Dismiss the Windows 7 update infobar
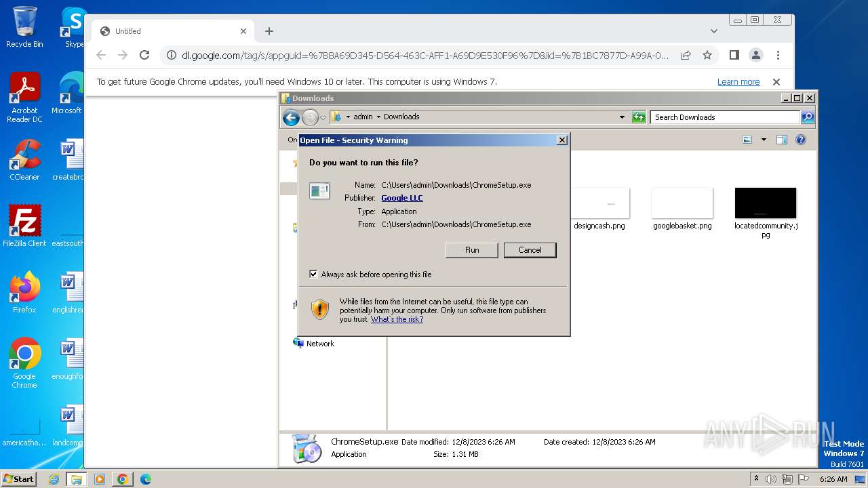Image resolution: width=868 pixels, height=488 pixels. (776, 82)
